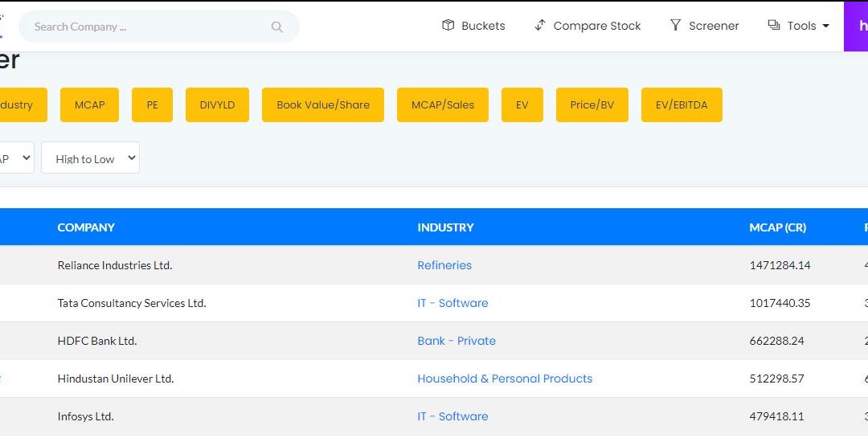Click the COMPANY column header
The width and height of the screenshot is (868, 438).
click(86, 227)
